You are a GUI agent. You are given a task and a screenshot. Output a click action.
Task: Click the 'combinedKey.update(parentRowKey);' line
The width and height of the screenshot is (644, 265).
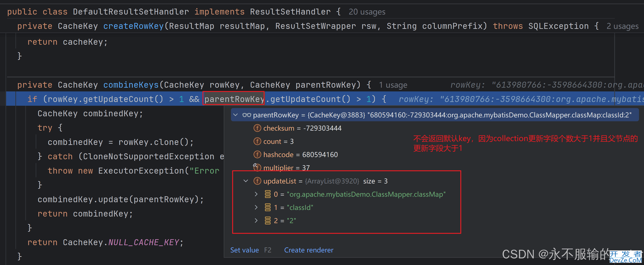121,199
